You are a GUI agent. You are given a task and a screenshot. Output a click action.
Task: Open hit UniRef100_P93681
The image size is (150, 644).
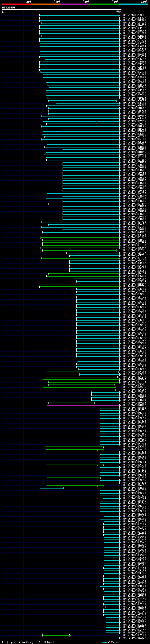point(135,15)
